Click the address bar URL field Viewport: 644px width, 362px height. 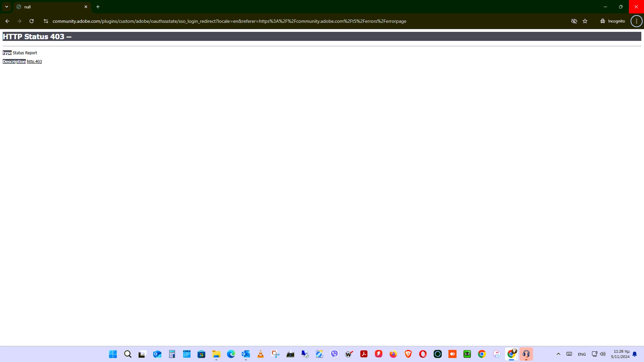pyautogui.click(x=229, y=21)
